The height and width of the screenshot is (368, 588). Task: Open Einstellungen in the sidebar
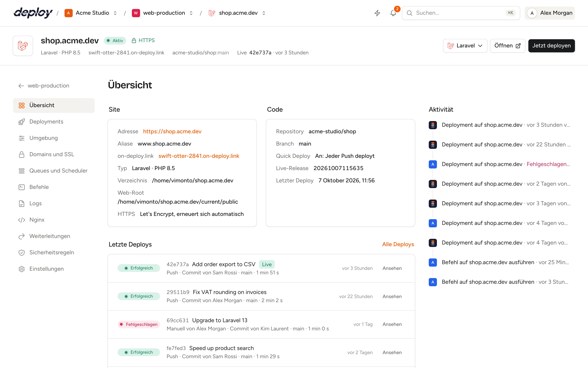[54, 269]
